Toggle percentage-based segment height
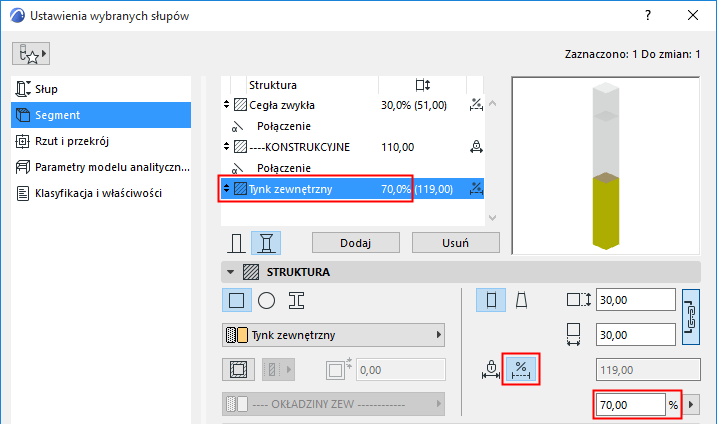717x424 pixels. point(519,368)
